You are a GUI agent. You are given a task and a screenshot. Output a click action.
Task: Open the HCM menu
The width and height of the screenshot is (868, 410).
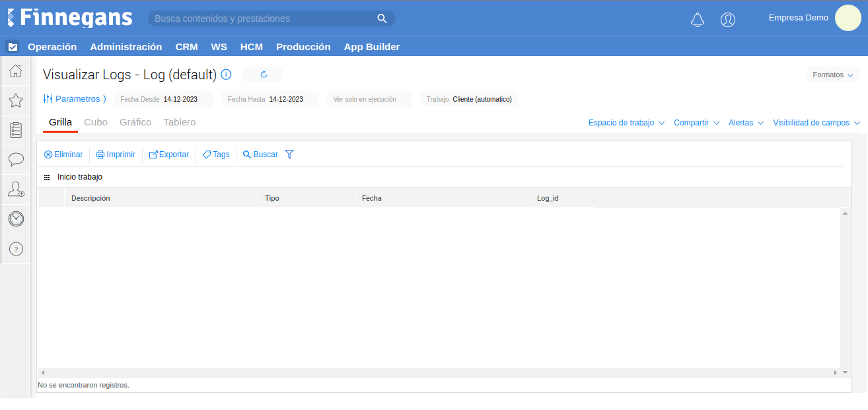tap(252, 47)
